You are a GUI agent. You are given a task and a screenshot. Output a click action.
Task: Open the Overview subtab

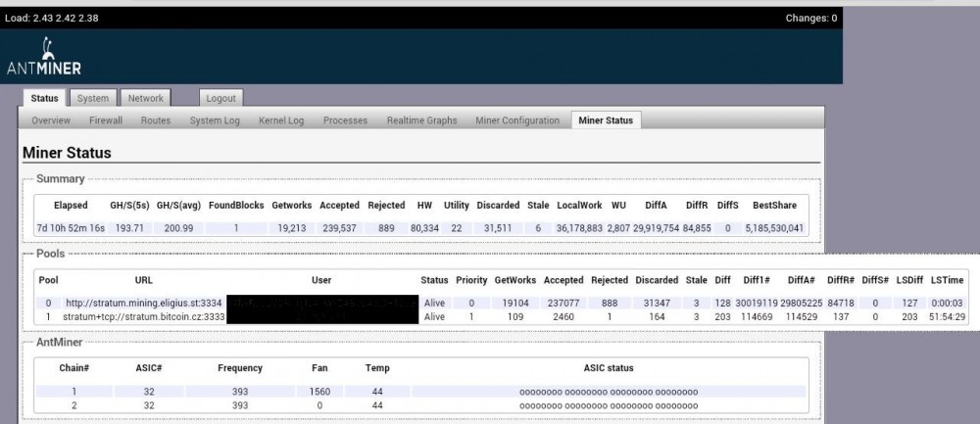click(51, 120)
